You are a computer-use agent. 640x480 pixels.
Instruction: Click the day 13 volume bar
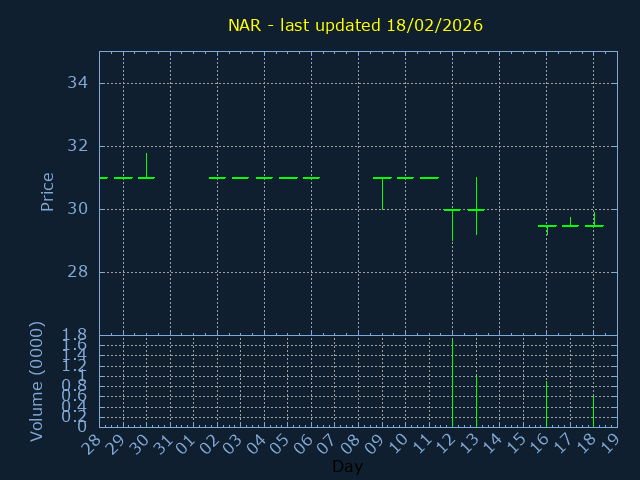476,400
